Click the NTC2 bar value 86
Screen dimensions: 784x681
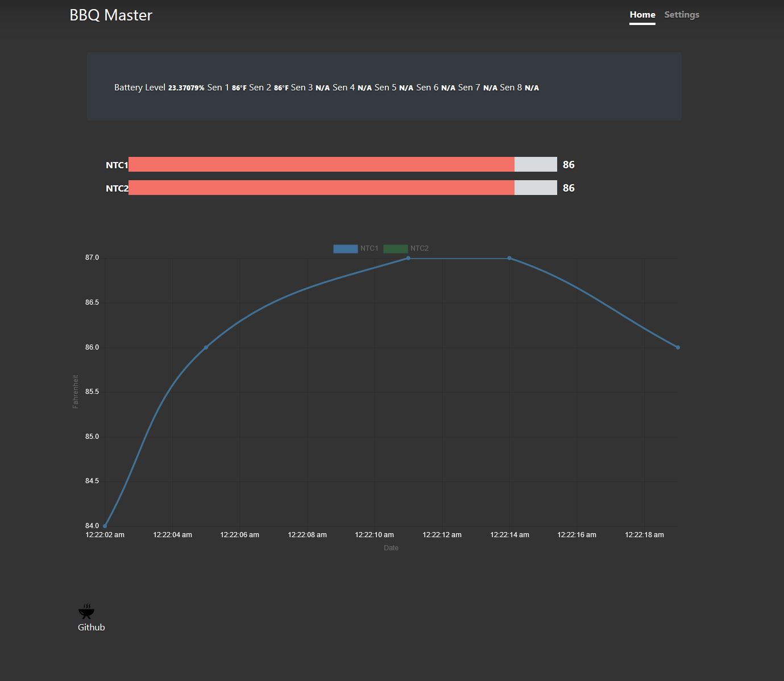pos(569,188)
